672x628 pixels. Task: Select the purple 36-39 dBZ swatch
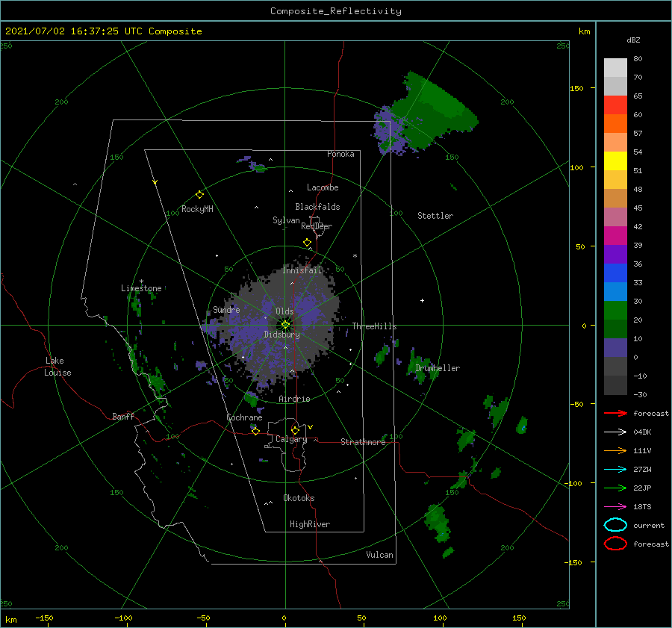pyautogui.click(x=615, y=254)
